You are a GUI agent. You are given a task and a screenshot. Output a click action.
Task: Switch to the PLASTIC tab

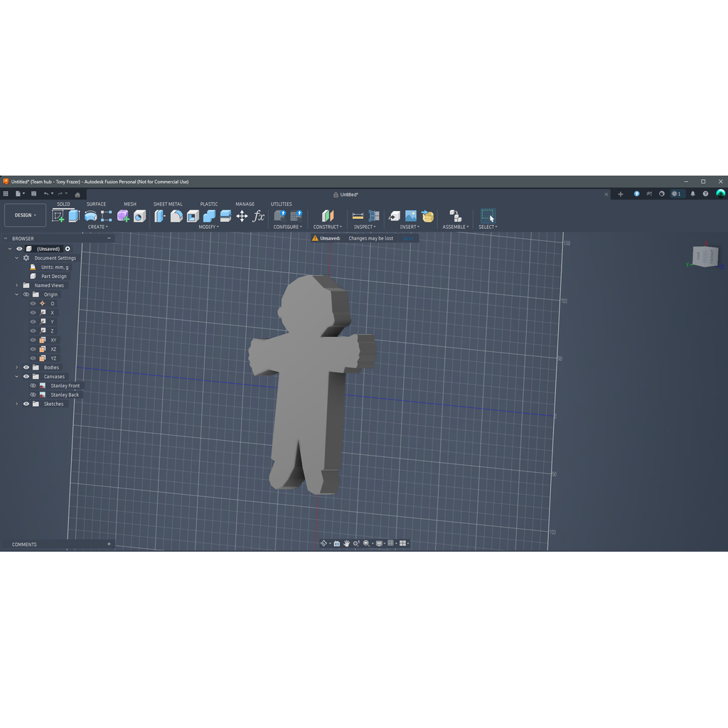(x=209, y=204)
